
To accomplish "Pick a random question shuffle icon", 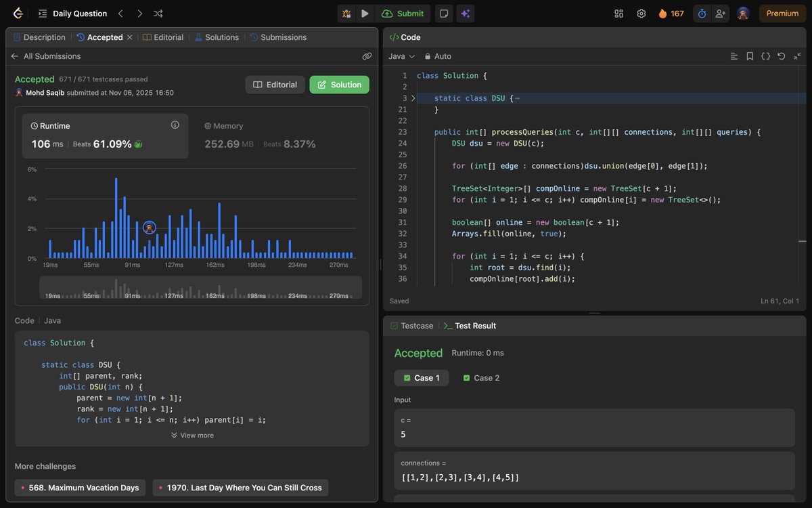I will pyautogui.click(x=158, y=14).
